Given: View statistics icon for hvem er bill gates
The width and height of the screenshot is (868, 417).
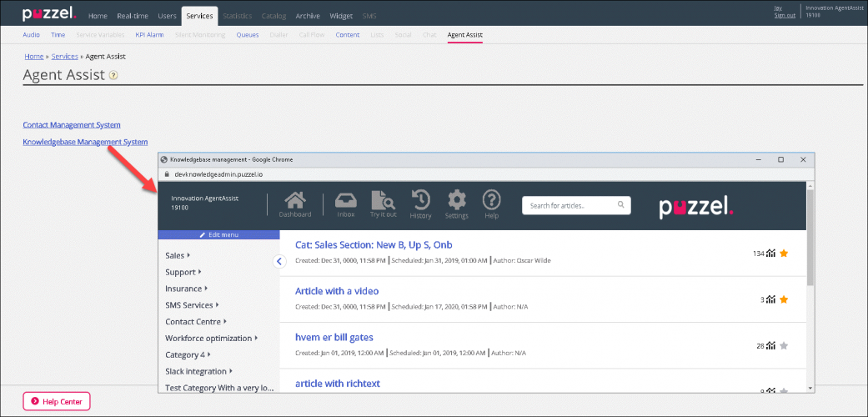Looking at the screenshot, I should pyautogui.click(x=770, y=346).
